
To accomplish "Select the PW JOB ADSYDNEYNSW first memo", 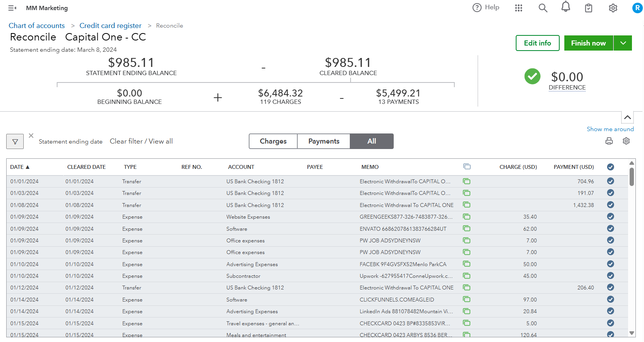I will [390, 240].
